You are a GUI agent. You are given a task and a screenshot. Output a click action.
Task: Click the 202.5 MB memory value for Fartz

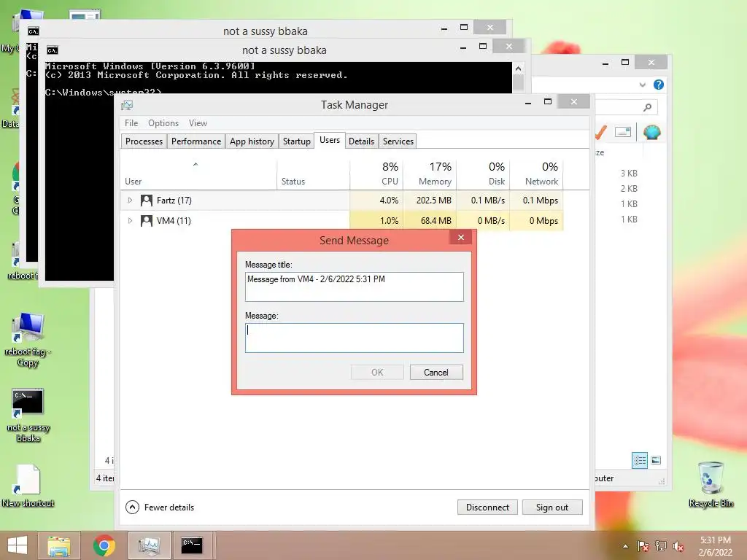(433, 201)
